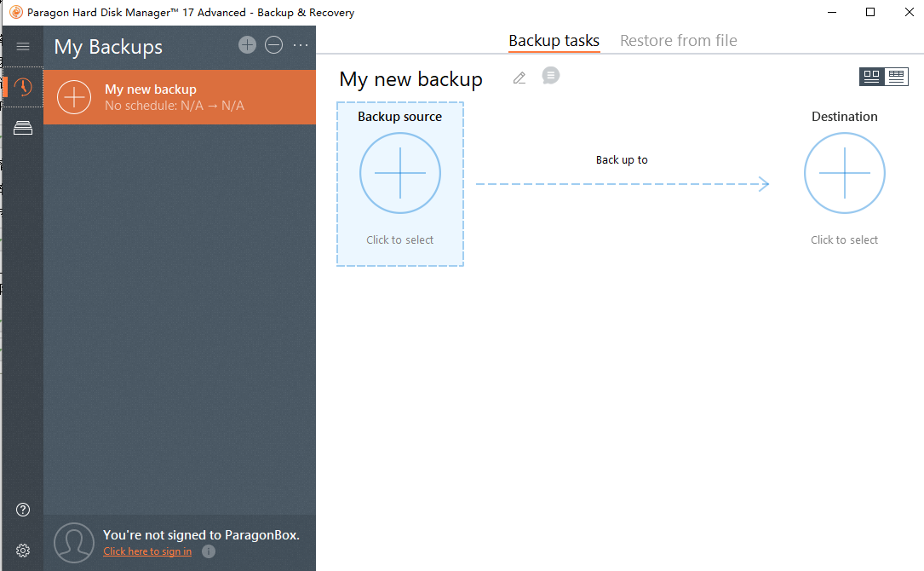Viewport: 924px width, 571px height.
Task: Show ParagonBox sign-in info icon
Action: [x=209, y=551]
